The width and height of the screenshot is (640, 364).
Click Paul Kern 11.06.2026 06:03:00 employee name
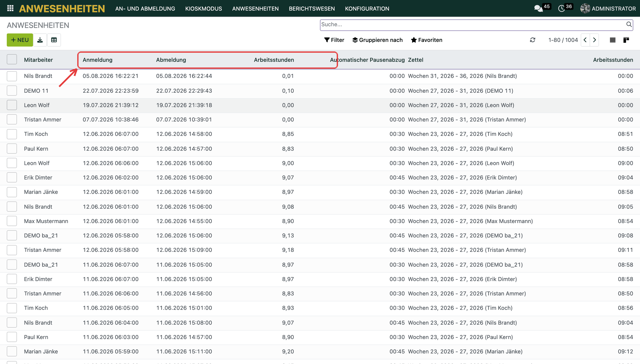click(x=36, y=337)
